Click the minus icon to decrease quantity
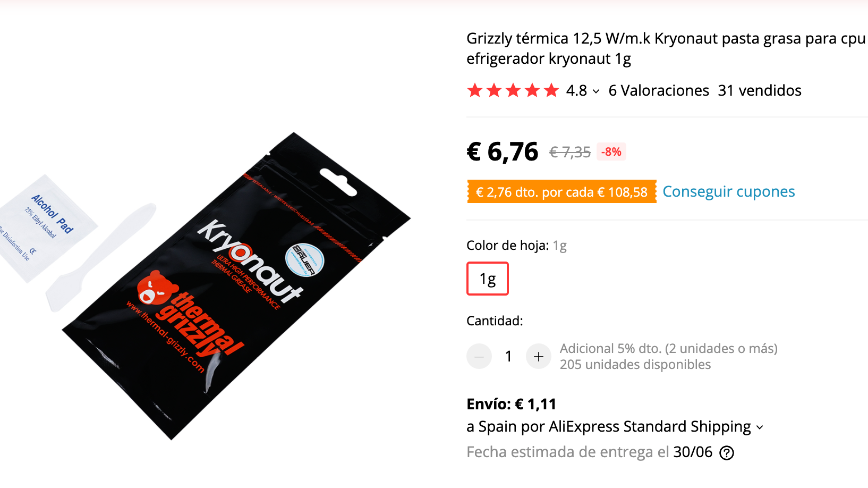This screenshot has width=868, height=488. pos(479,356)
